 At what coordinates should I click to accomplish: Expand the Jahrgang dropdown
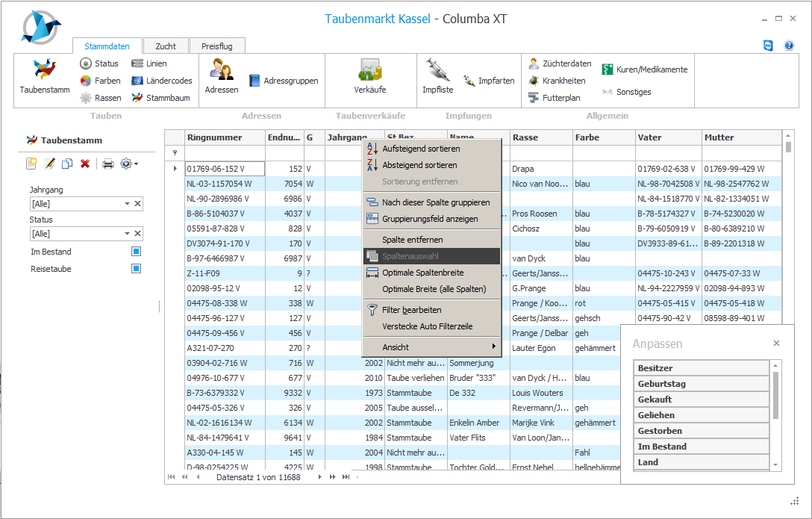[x=127, y=204]
